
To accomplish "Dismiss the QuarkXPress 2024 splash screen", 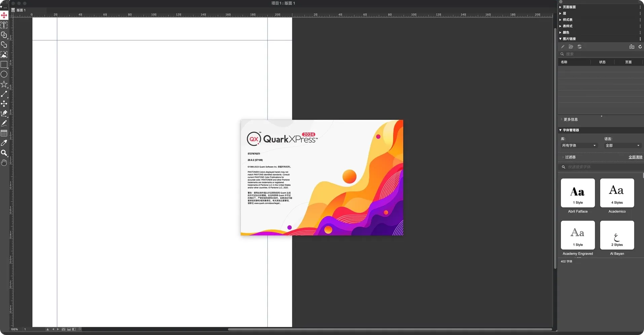I will [322, 178].
